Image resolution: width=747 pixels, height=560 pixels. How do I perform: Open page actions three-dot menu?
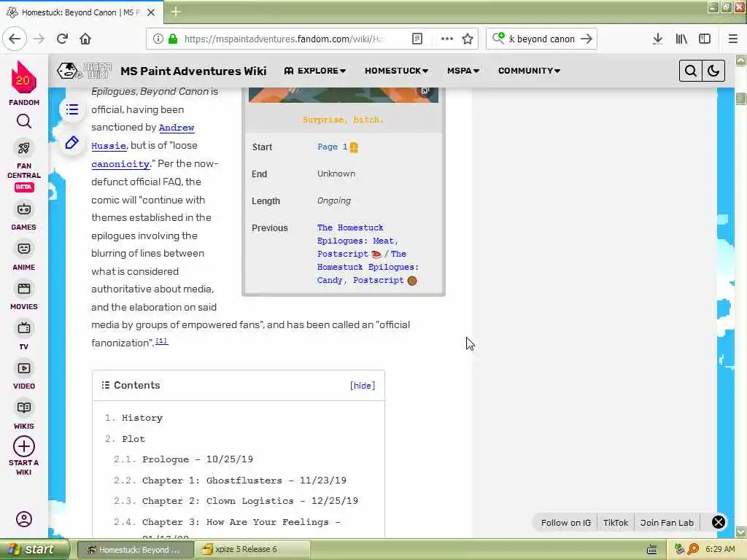447,39
